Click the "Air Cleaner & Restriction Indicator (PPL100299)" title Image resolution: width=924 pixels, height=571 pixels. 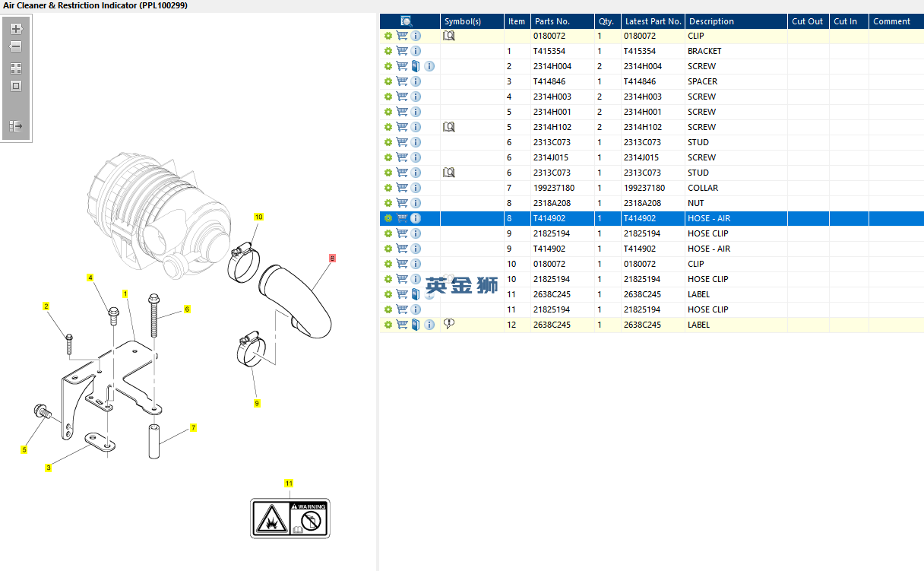coord(96,5)
